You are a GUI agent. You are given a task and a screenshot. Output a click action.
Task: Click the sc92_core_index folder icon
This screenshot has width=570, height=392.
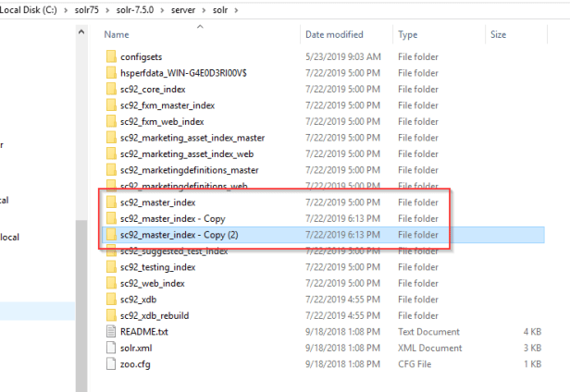[111, 90]
